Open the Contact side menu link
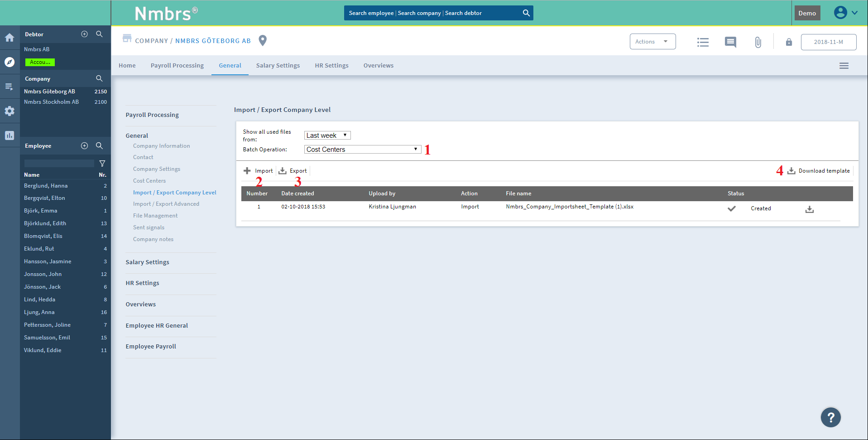Image resolution: width=868 pixels, height=440 pixels. pyautogui.click(x=143, y=157)
